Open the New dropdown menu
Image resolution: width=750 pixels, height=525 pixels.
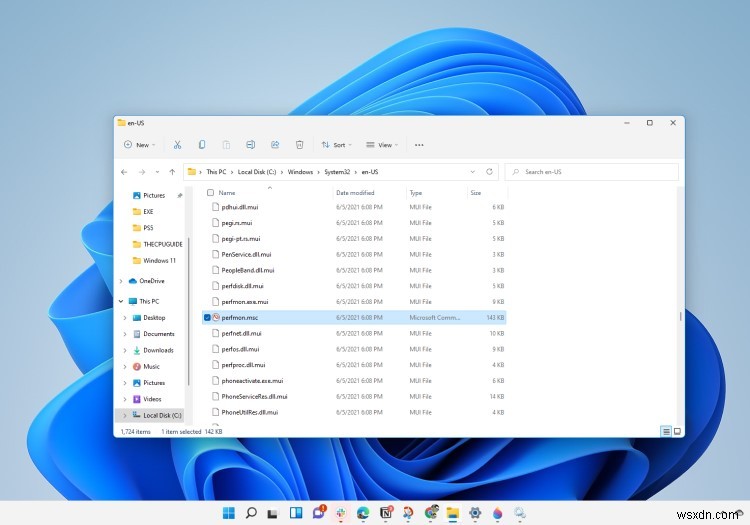pos(139,145)
